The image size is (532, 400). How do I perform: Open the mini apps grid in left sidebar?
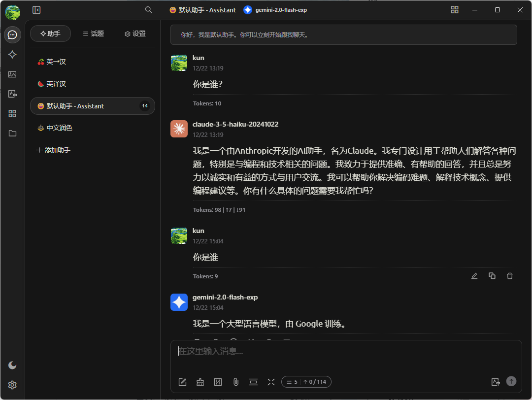click(x=12, y=113)
